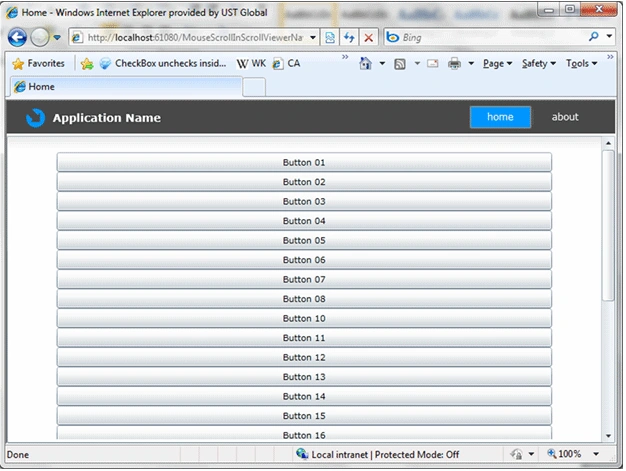Expand the favorites bar overflow chevron
Image resolution: width=626 pixels, height=471 pixels.
345,57
